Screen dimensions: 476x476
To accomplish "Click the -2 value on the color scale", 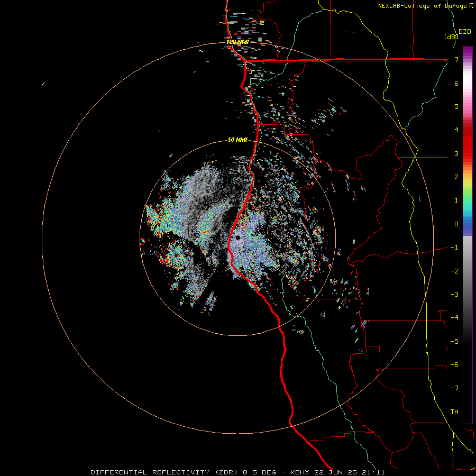I will pos(454,271).
